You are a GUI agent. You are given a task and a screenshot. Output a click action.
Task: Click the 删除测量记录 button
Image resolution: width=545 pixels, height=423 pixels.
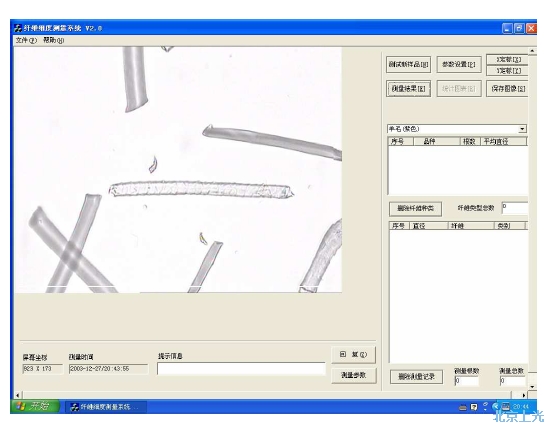[416, 377]
